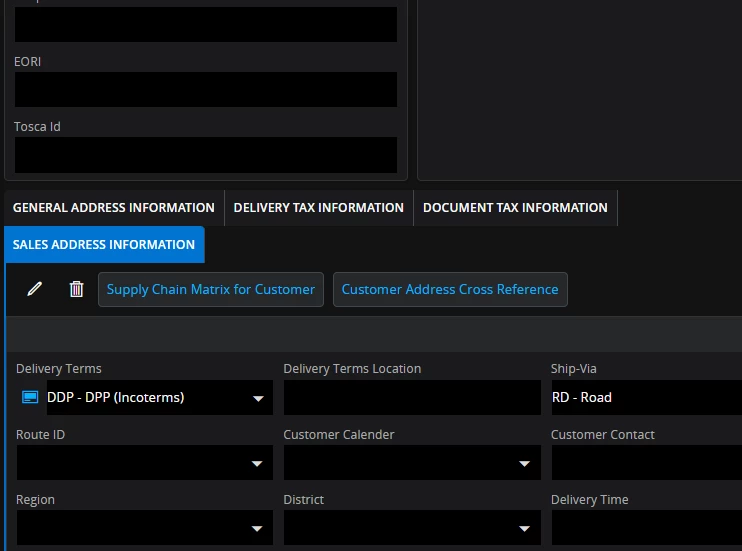The width and height of the screenshot is (742, 551).
Task: Click the EORI input field
Action: 206,89
